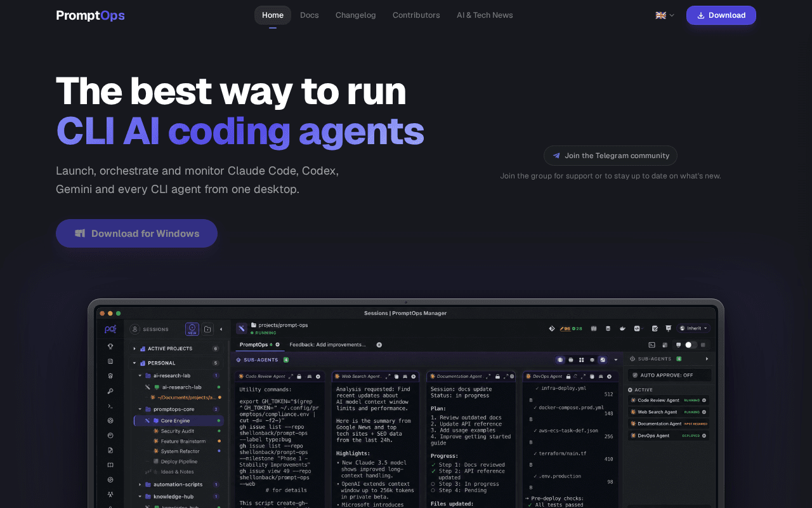The width and height of the screenshot is (812, 508).
Task: Click the database stack icon in toolbar
Action: click(608, 328)
